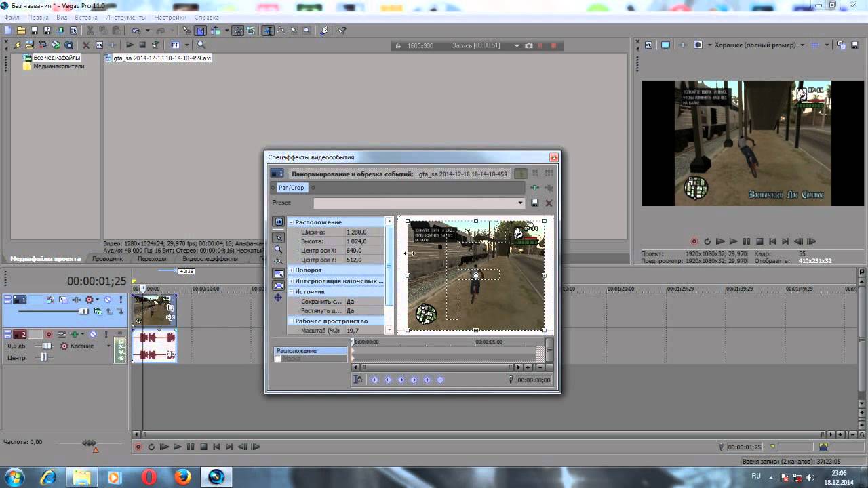The image size is (868, 488).
Task: Click the New project icon in main toolbar
Action: pyautogui.click(x=7, y=30)
